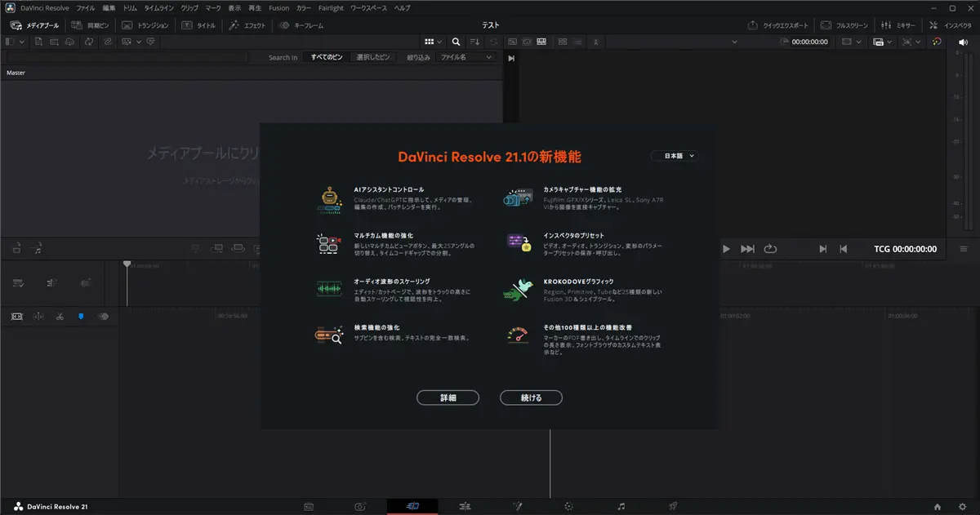Open the 日本語 language dropdown

coord(675,155)
